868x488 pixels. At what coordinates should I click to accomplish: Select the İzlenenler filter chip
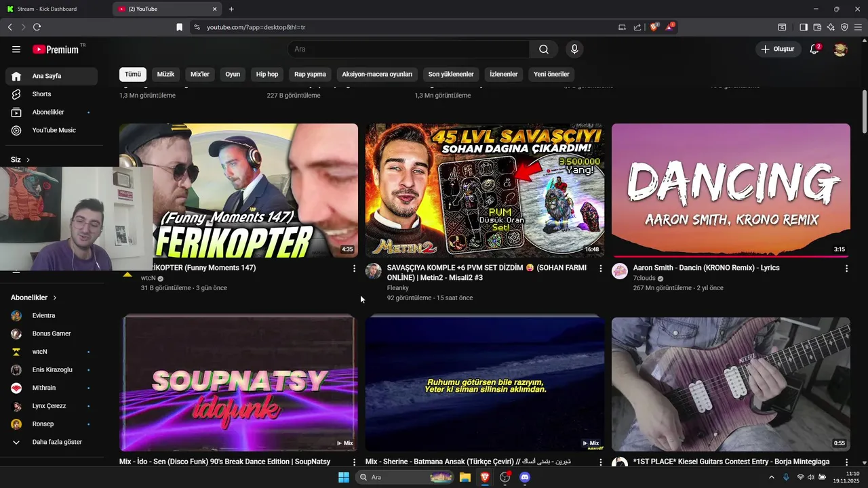(x=504, y=74)
